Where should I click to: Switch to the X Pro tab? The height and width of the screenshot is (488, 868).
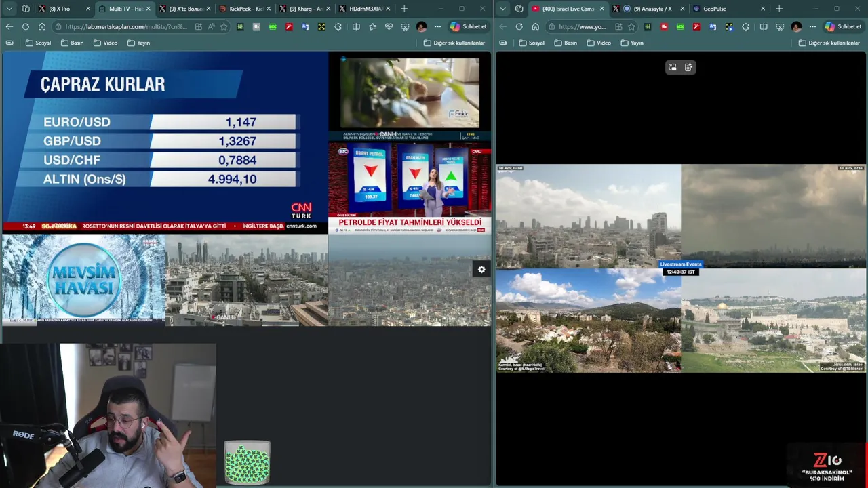click(64, 9)
